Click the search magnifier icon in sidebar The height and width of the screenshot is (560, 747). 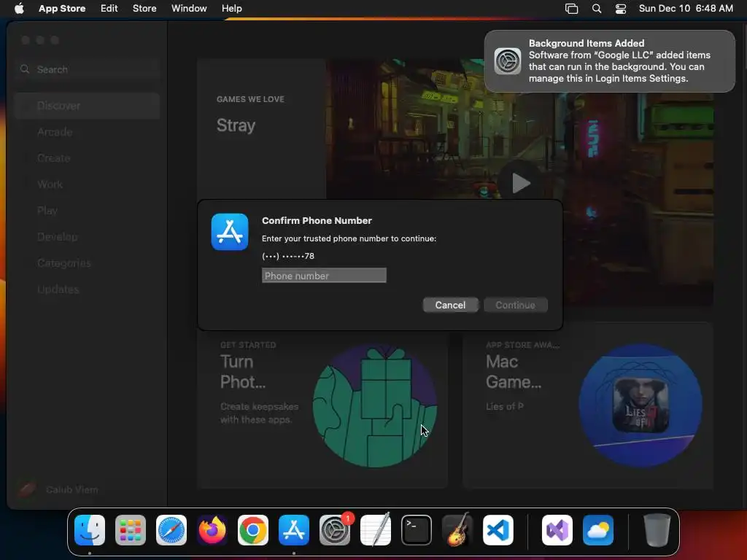[x=25, y=69]
